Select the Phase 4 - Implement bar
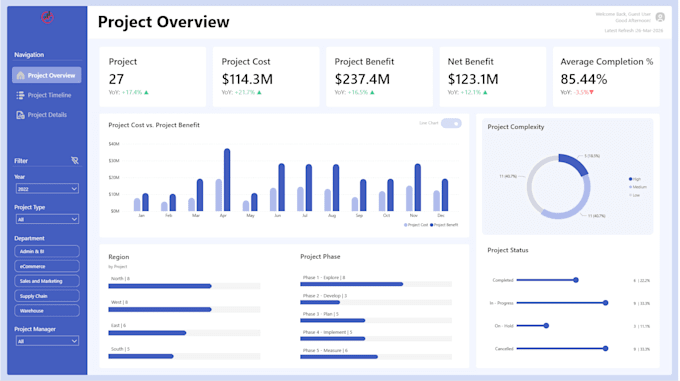The width and height of the screenshot is (680, 381). click(x=332, y=339)
